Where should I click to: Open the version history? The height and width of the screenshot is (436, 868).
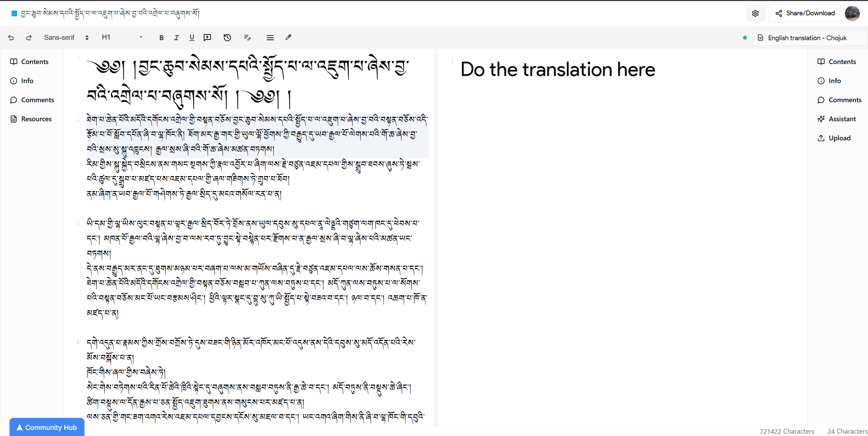point(227,37)
